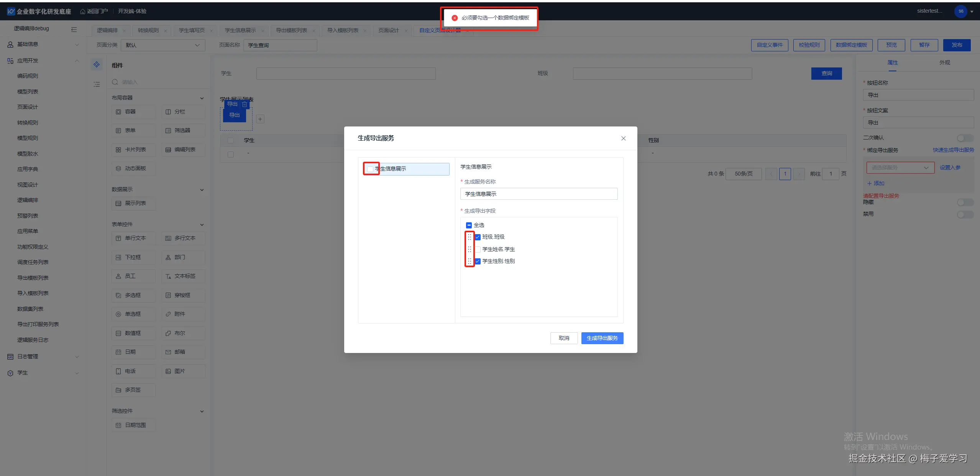Click in the 生成服务名称 input field
Viewport: 980px width, 476px height.
pos(538,194)
